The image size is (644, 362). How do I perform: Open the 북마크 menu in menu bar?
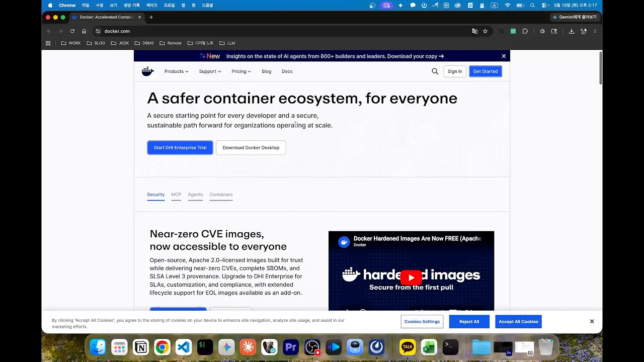151,5
